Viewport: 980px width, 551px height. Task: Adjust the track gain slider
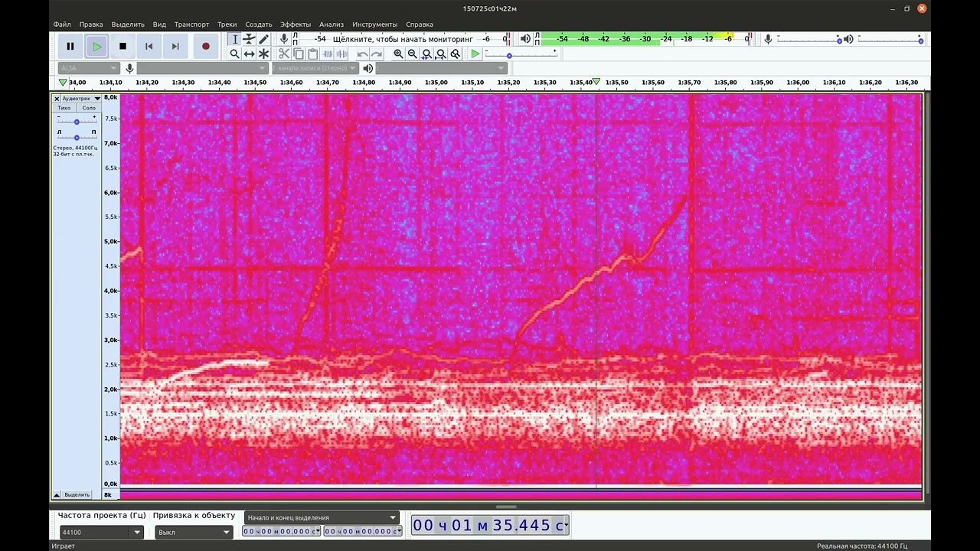[77, 121]
